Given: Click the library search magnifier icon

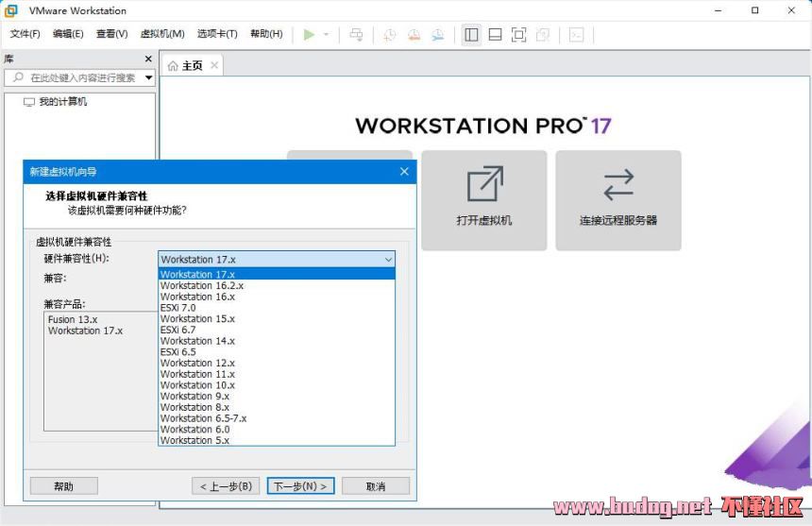Looking at the screenshot, I should coord(18,77).
